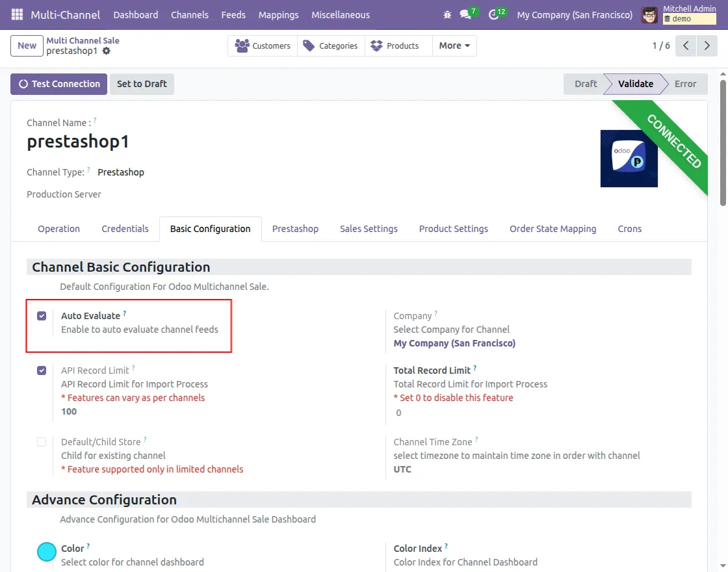Toggle the API Record Limit checkbox
Viewport: 728px width, 572px height.
coord(42,370)
